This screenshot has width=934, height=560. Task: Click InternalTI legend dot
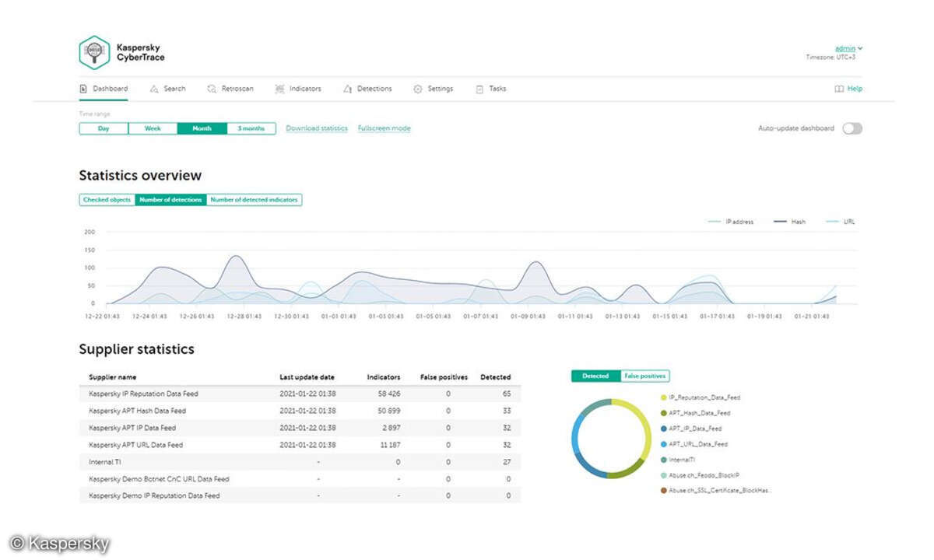click(x=664, y=460)
